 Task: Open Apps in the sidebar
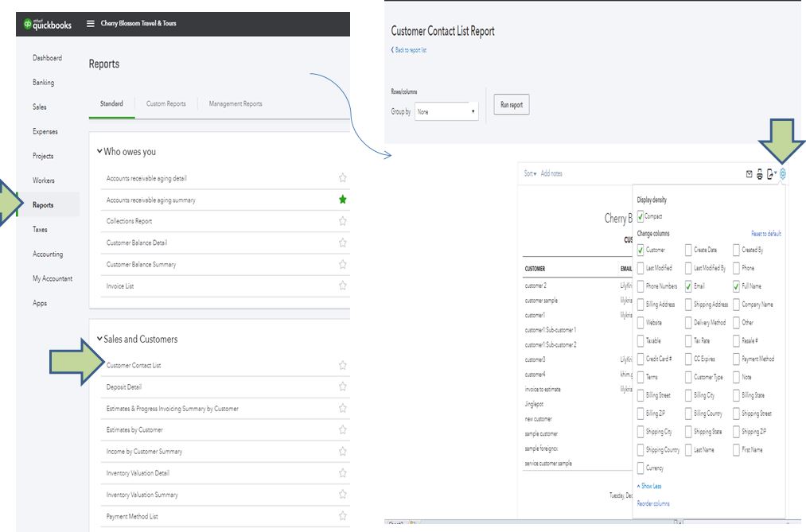point(40,303)
